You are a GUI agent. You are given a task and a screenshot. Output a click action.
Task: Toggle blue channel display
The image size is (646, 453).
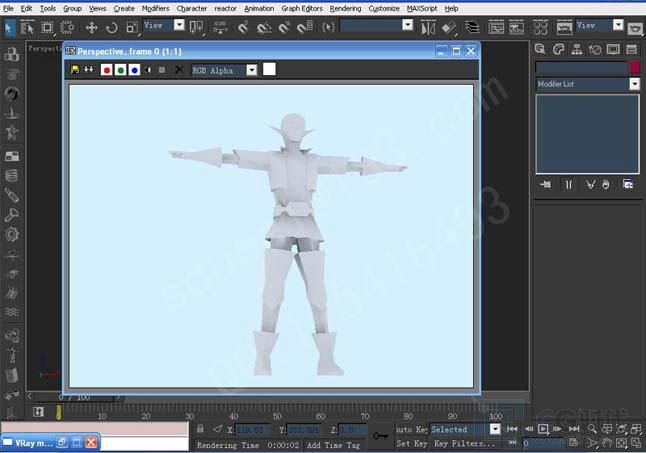(x=134, y=70)
